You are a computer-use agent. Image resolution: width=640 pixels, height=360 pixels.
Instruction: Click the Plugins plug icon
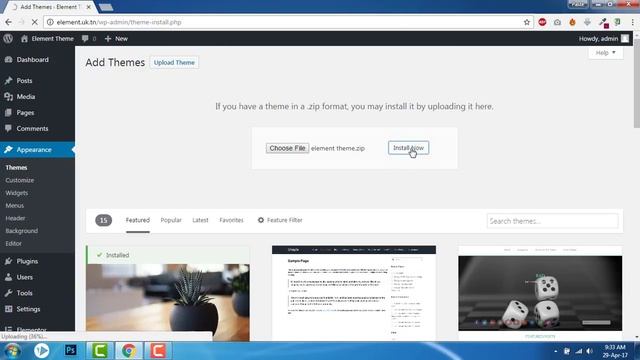[x=8, y=261]
